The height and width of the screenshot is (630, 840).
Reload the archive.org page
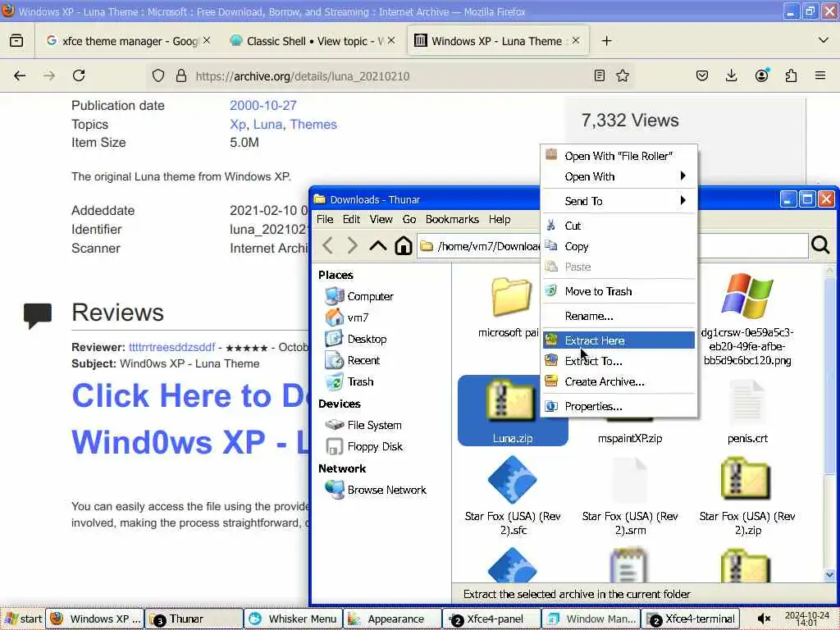tap(79, 75)
